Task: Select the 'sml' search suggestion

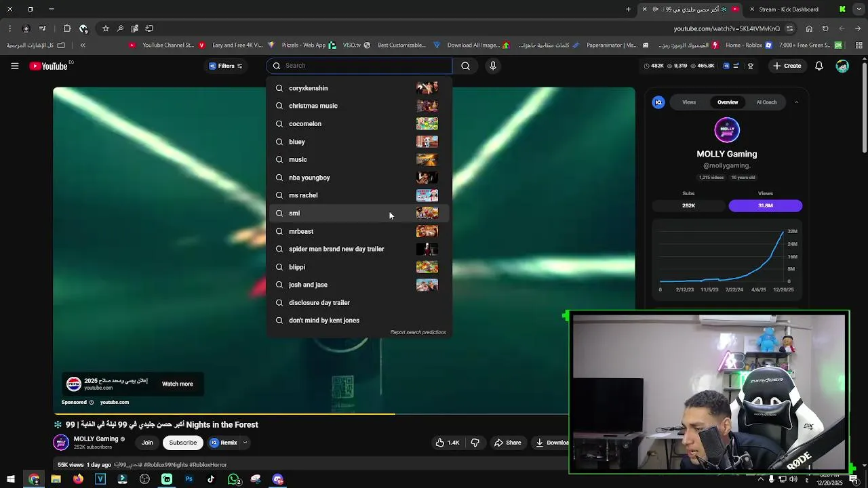Action: point(359,213)
